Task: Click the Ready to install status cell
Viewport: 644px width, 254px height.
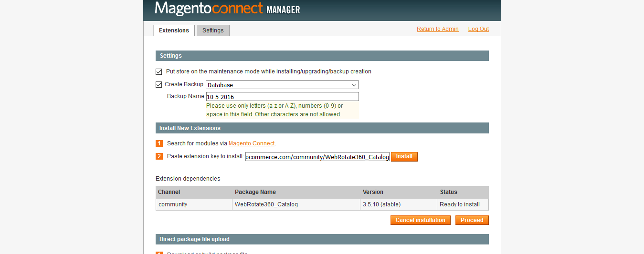Action: (x=463, y=204)
